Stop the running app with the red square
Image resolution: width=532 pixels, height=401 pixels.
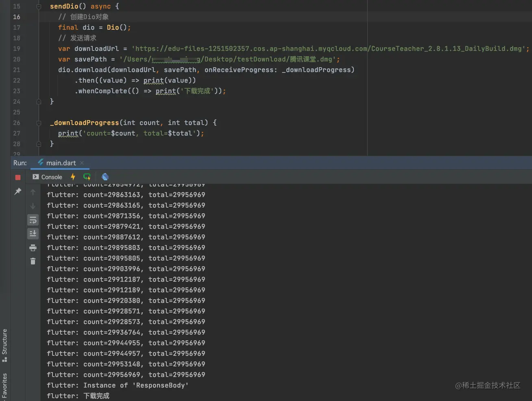[x=18, y=177]
